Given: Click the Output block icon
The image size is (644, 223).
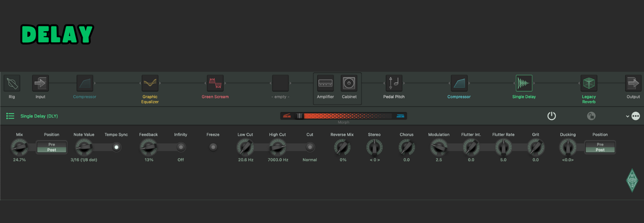Looking at the screenshot, I should [633, 83].
